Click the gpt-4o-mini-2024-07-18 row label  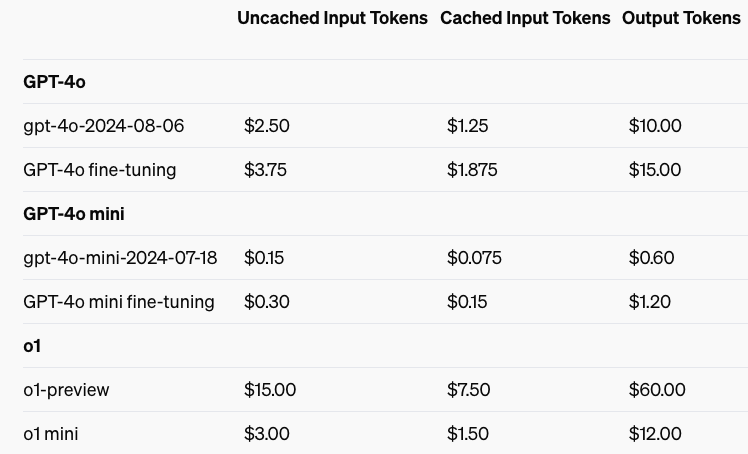(120, 258)
